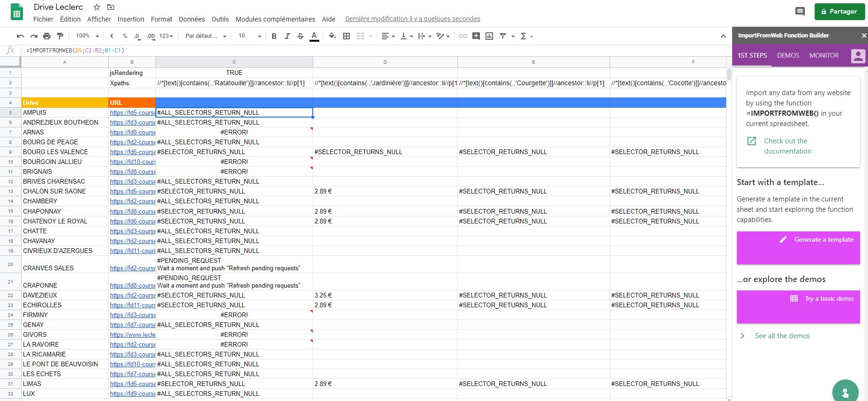
Task: Open cell borders menu
Action: (x=346, y=36)
